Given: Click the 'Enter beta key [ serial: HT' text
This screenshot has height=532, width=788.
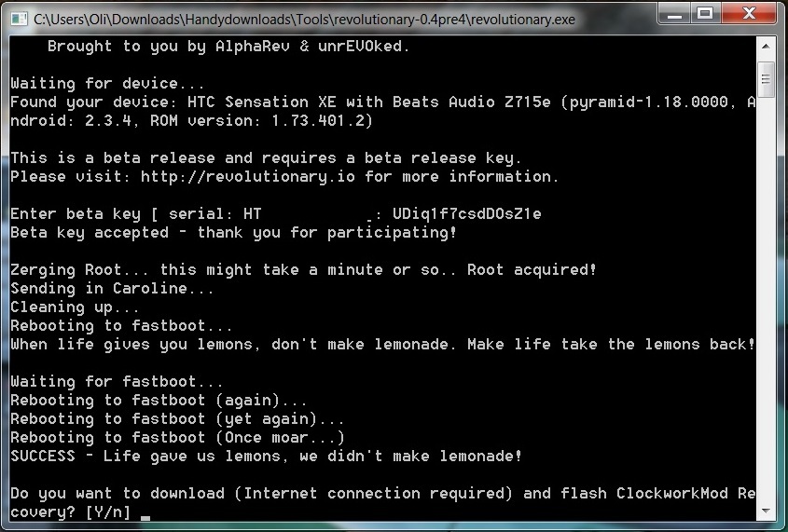Looking at the screenshot, I should point(136,214).
